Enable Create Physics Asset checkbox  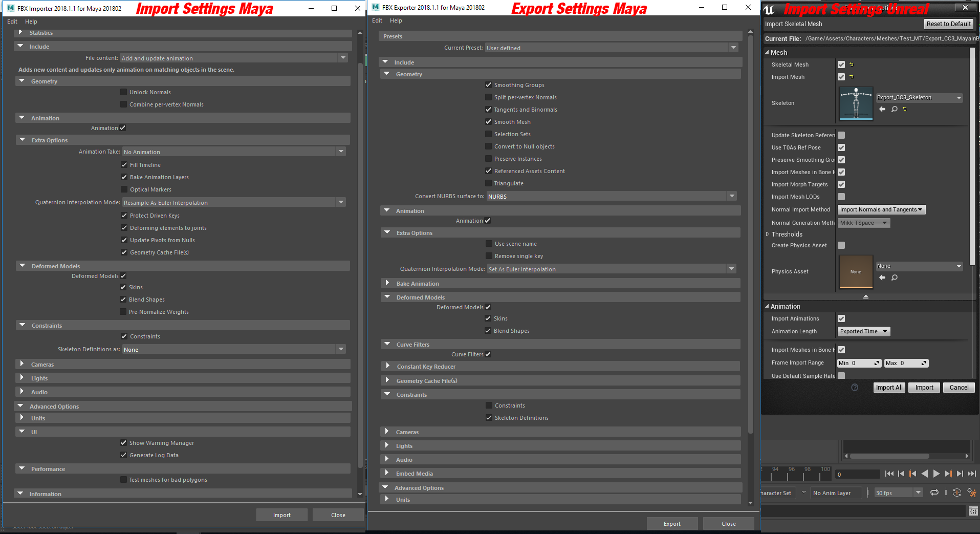tap(841, 245)
